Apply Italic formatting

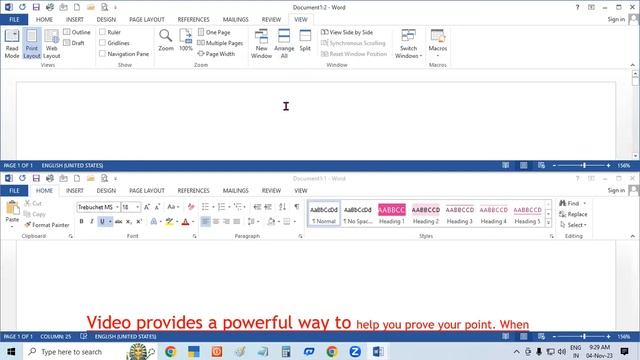coord(91,222)
